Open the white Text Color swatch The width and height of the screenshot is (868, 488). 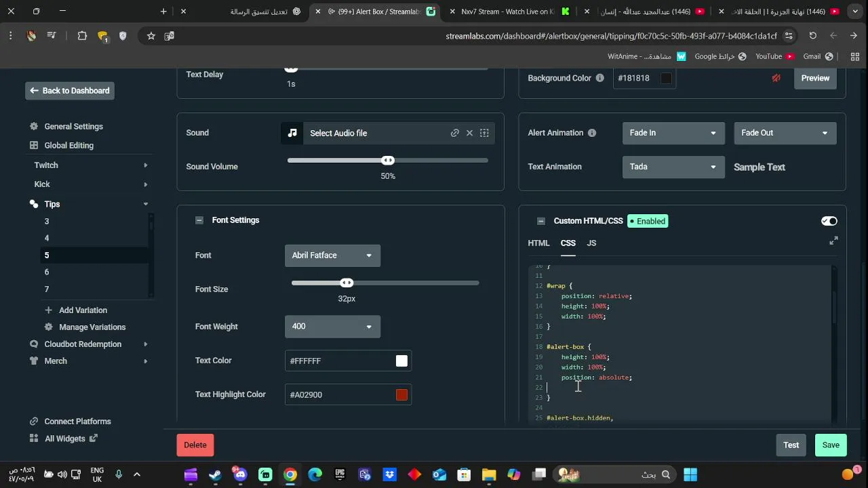pyautogui.click(x=402, y=361)
